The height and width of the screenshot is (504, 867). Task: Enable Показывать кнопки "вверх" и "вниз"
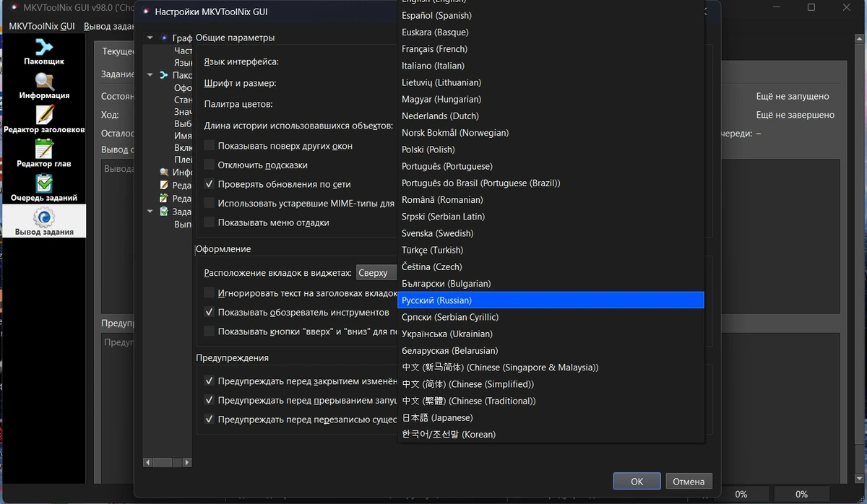click(210, 331)
